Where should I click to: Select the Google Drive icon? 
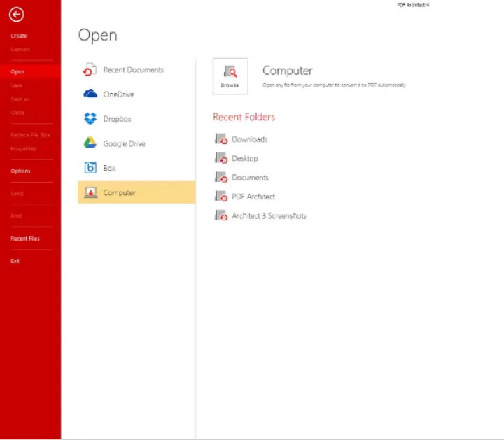[x=90, y=143]
